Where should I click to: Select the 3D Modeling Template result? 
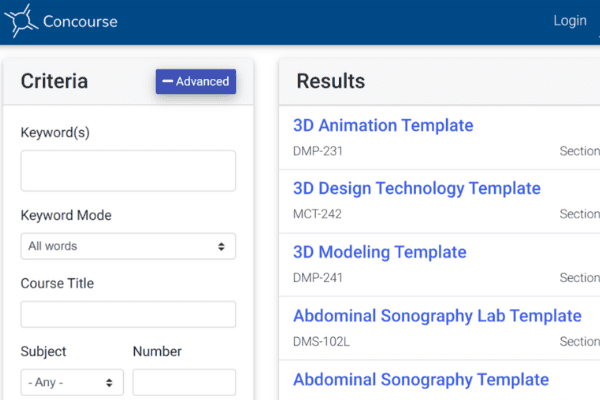tap(379, 252)
